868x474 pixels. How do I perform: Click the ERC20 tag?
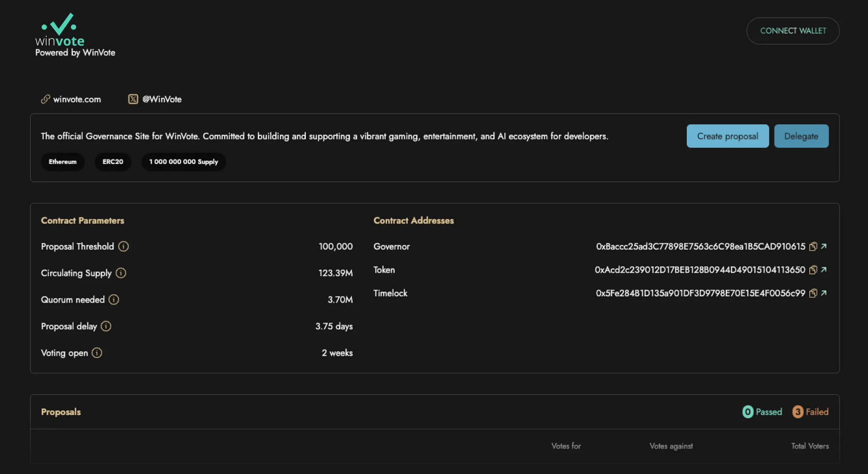click(x=113, y=162)
